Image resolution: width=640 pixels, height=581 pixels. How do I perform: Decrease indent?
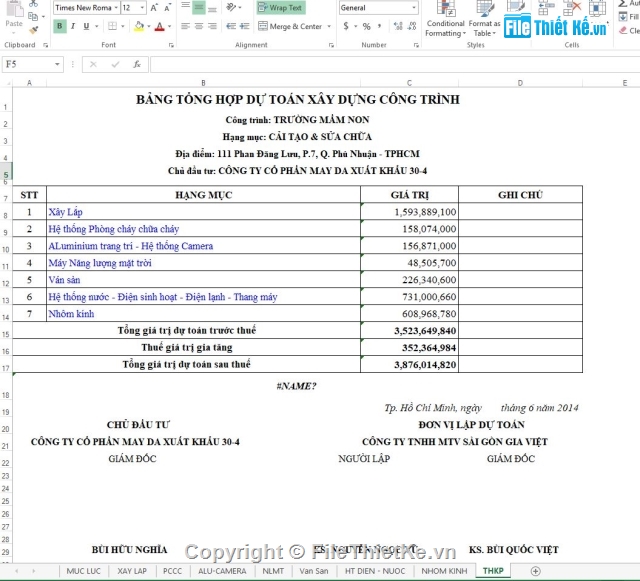(x=231, y=26)
